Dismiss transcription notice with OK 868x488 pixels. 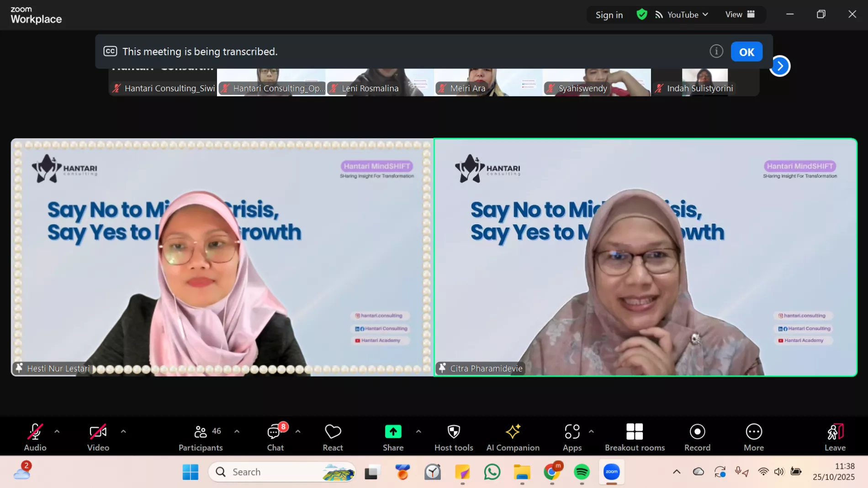(x=746, y=52)
